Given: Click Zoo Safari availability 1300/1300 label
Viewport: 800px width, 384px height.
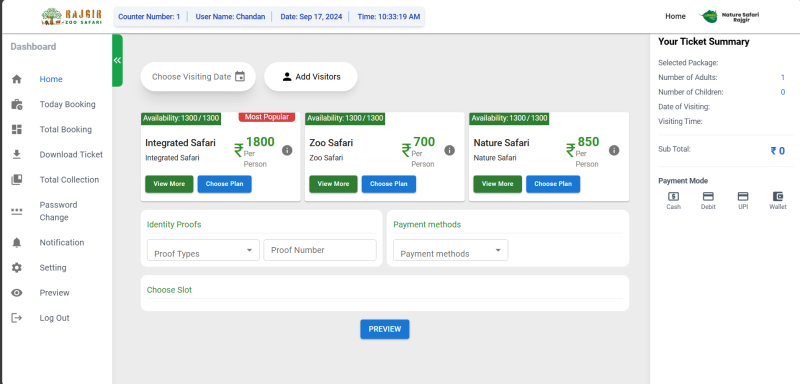Looking at the screenshot, I should point(345,118).
